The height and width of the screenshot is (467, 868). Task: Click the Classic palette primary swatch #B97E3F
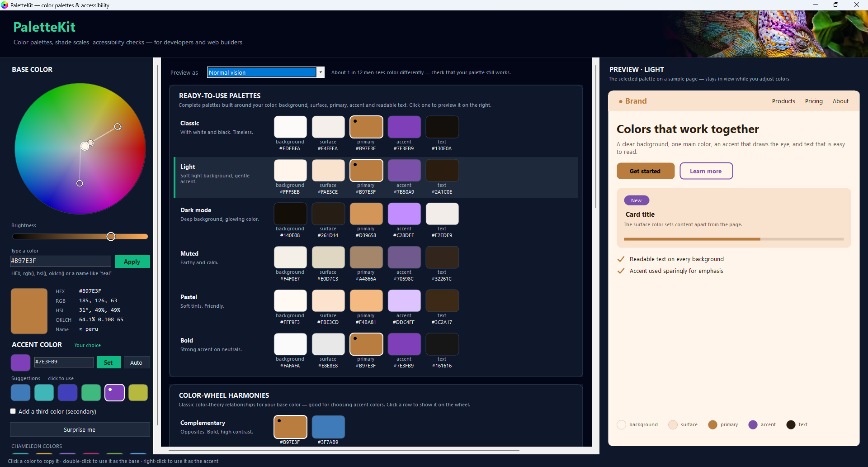coord(366,127)
